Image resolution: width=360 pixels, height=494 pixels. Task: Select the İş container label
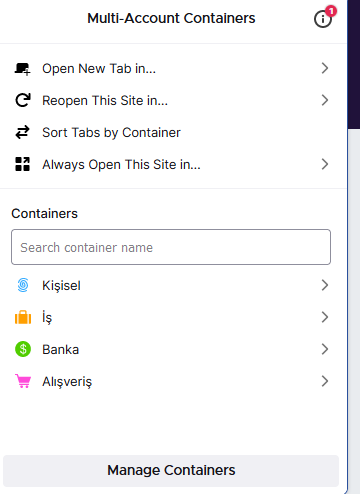(x=47, y=318)
